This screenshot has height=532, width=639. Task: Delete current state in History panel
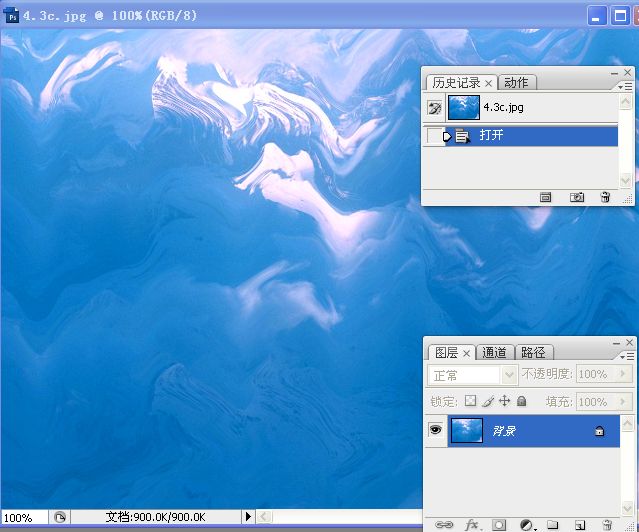[x=605, y=198]
